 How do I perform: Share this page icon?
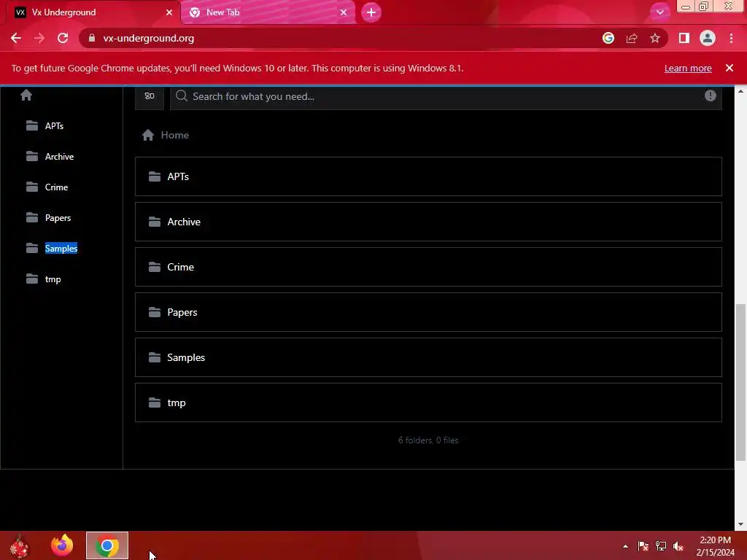click(x=632, y=38)
